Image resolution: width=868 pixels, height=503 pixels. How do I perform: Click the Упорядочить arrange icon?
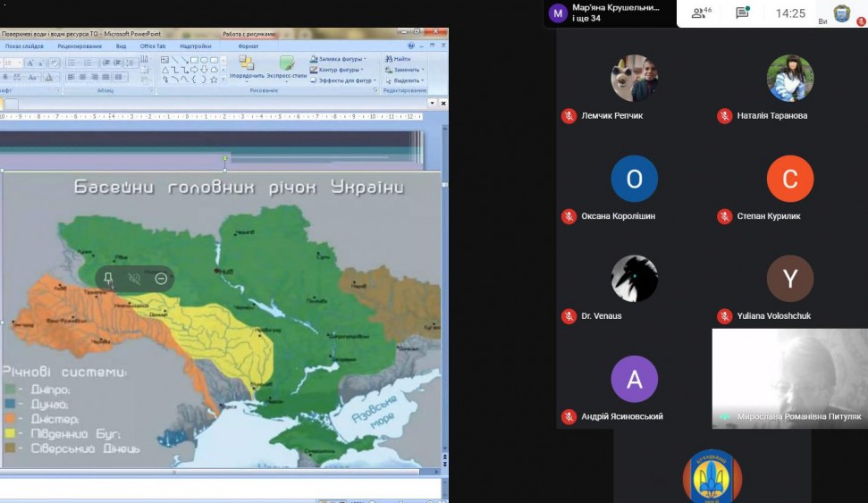[247, 64]
